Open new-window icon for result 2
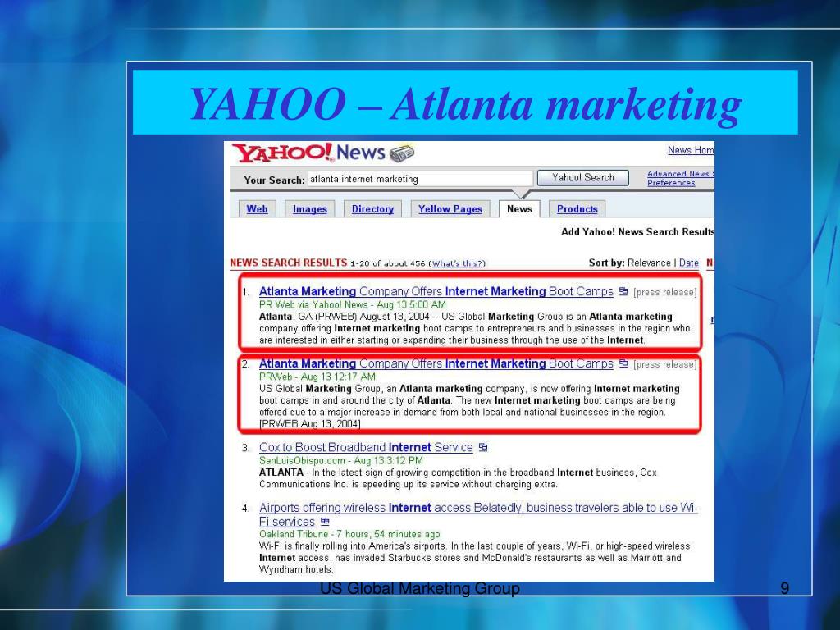 tap(623, 363)
